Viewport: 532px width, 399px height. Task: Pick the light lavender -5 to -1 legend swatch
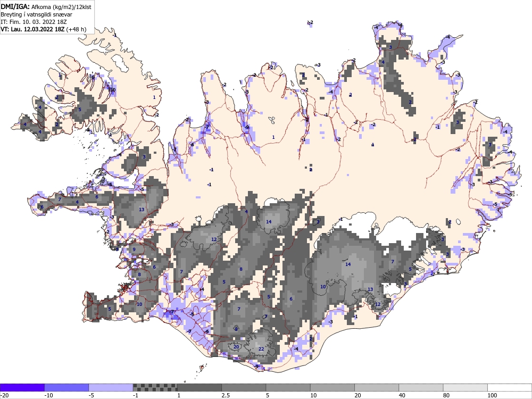[x=111, y=387]
